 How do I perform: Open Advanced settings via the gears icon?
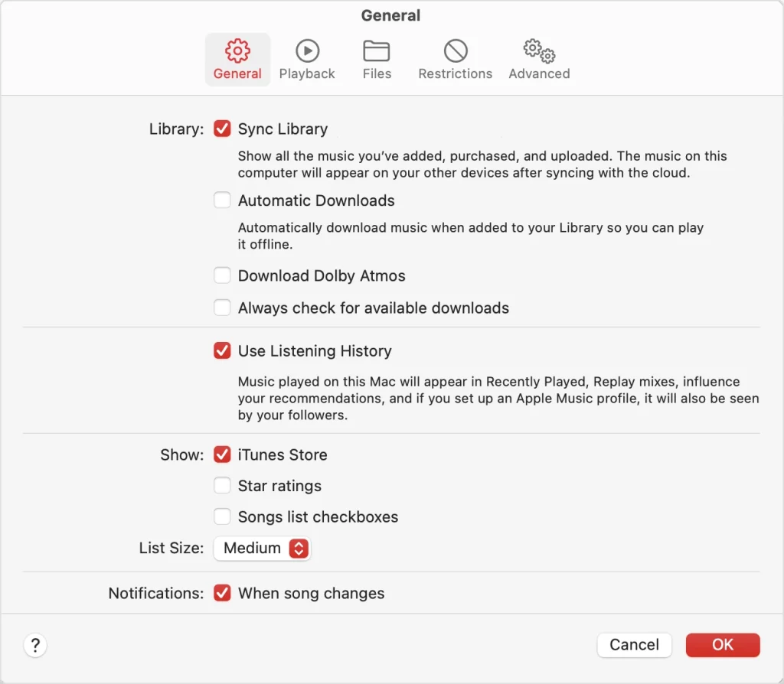click(x=538, y=51)
